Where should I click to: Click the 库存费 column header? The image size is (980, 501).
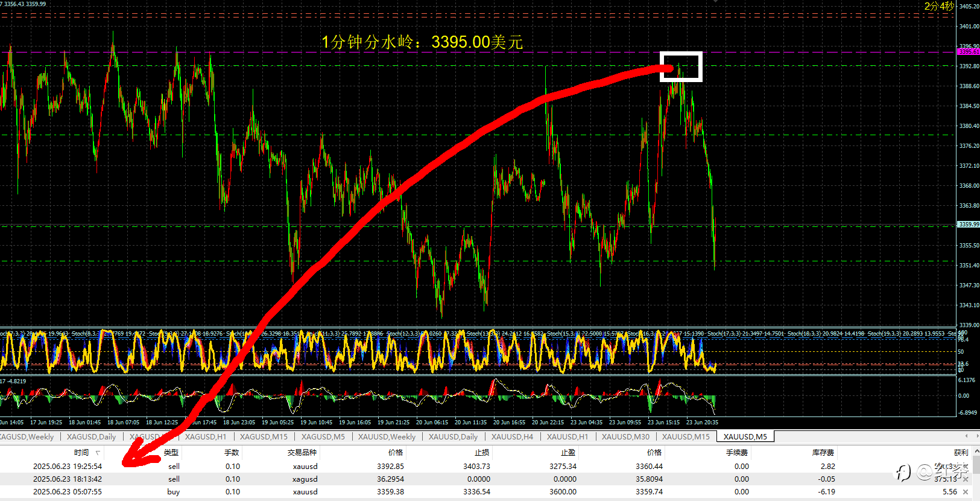823,453
